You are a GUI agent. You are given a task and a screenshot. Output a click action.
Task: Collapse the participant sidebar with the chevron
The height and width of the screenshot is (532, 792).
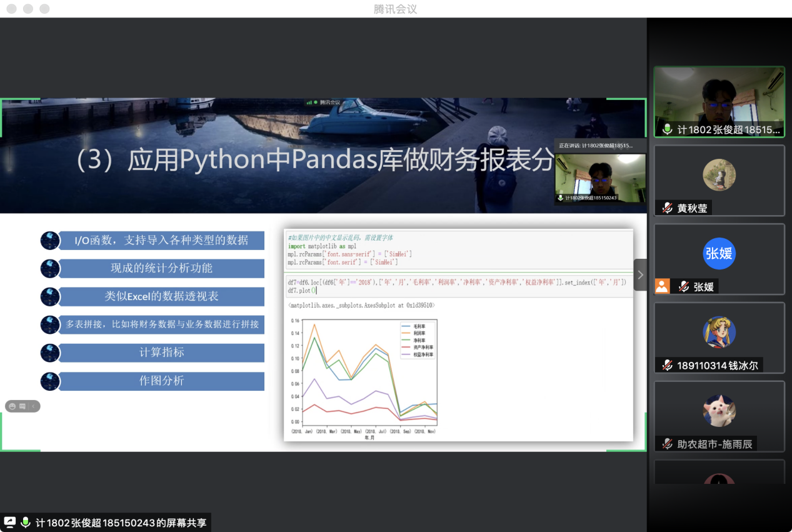640,275
